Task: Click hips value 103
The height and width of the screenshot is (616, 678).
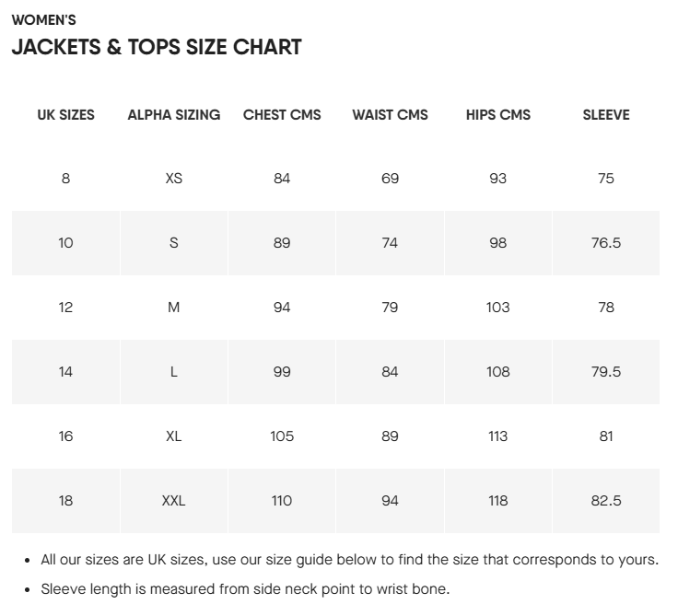Action: coord(498,308)
